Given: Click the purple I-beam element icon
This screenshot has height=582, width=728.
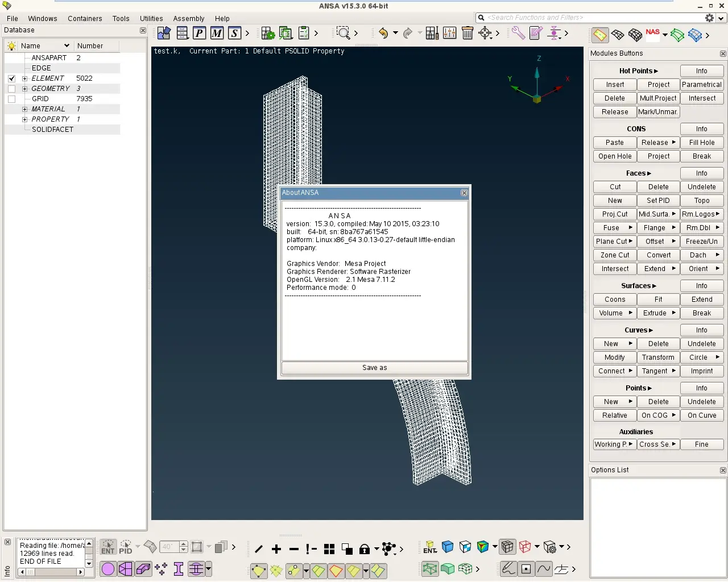Looking at the screenshot, I should [179, 568].
